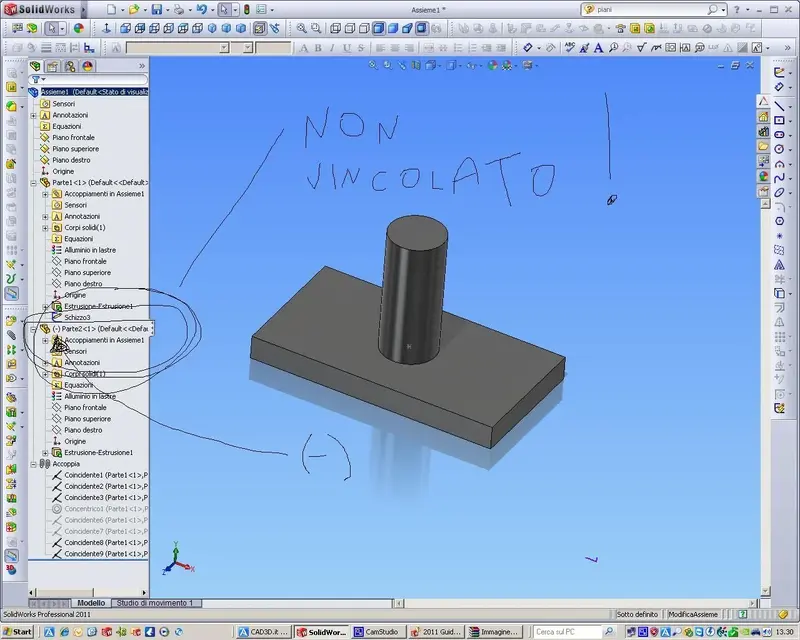This screenshot has height=640, width=800.
Task: Collapse the Parte1<1> tree node
Action: point(34,183)
